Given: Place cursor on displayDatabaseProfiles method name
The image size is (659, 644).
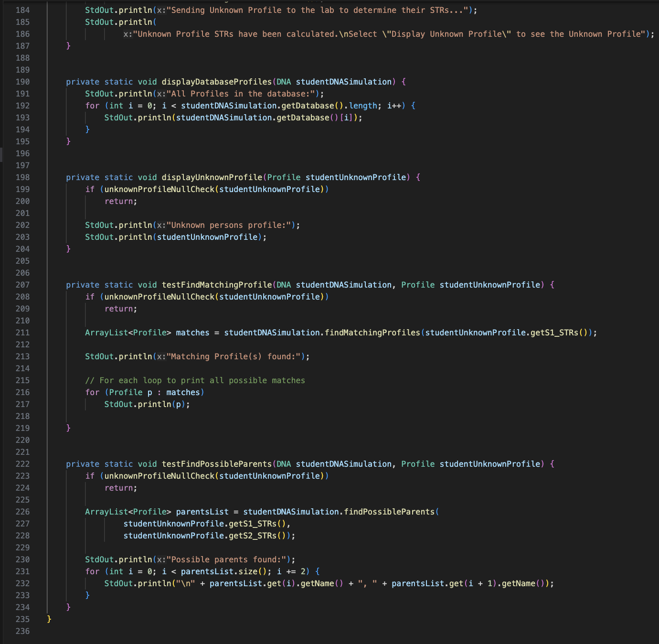Looking at the screenshot, I should [216, 82].
